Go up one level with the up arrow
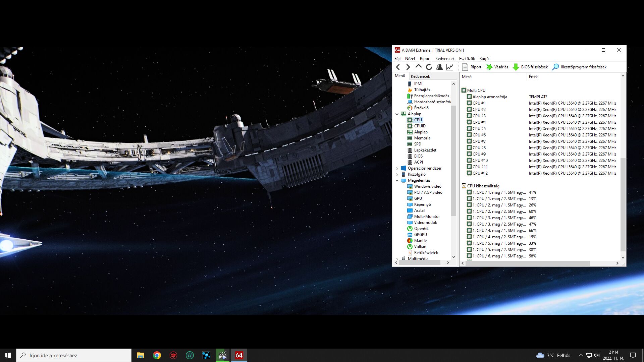Image resolution: width=644 pixels, height=362 pixels. (x=418, y=67)
